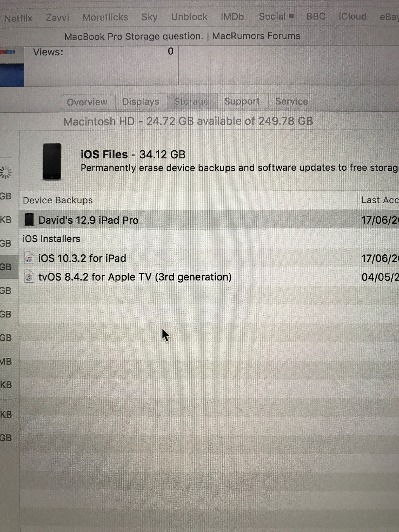Screen dimensions: 399x532
Task: Select the MacRumors Forums browser tab
Action: (x=182, y=36)
